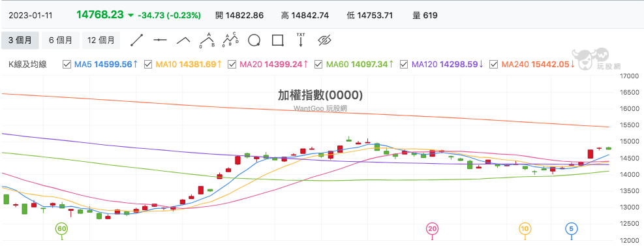
Task: Click the green 60 marker on the time axis
Action: point(61,229)
